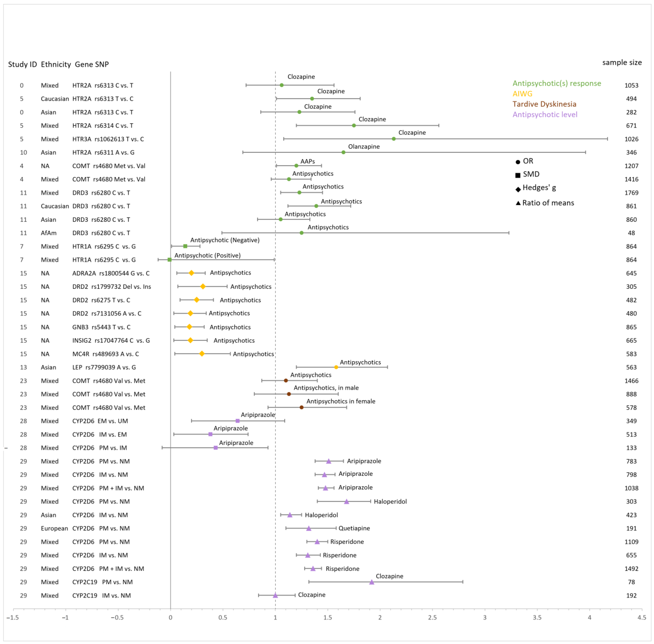654x644 pixels.
Task: Click the brown Tardive Dyskinesia legend label
Action: [x=544, y=104]
